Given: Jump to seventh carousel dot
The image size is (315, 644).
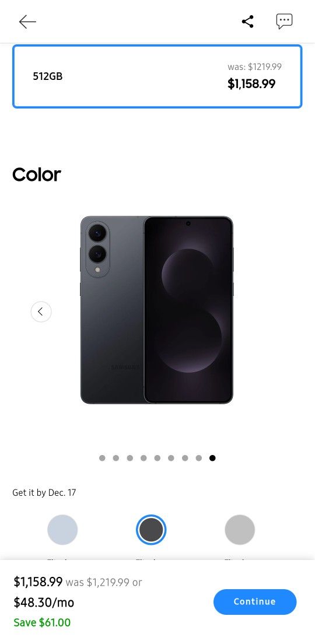Looking at the screenshot, I should [x=185, y=458].
